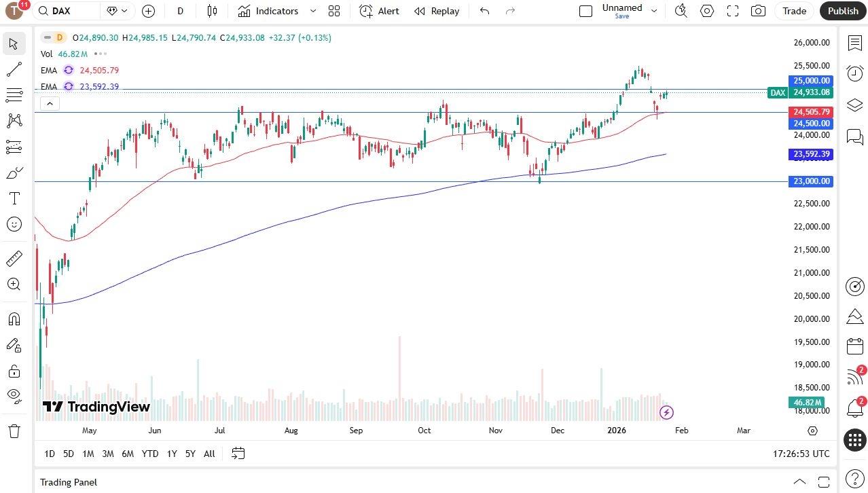
Task: Select the Brush drawing tool
Action: coord(14,172)
